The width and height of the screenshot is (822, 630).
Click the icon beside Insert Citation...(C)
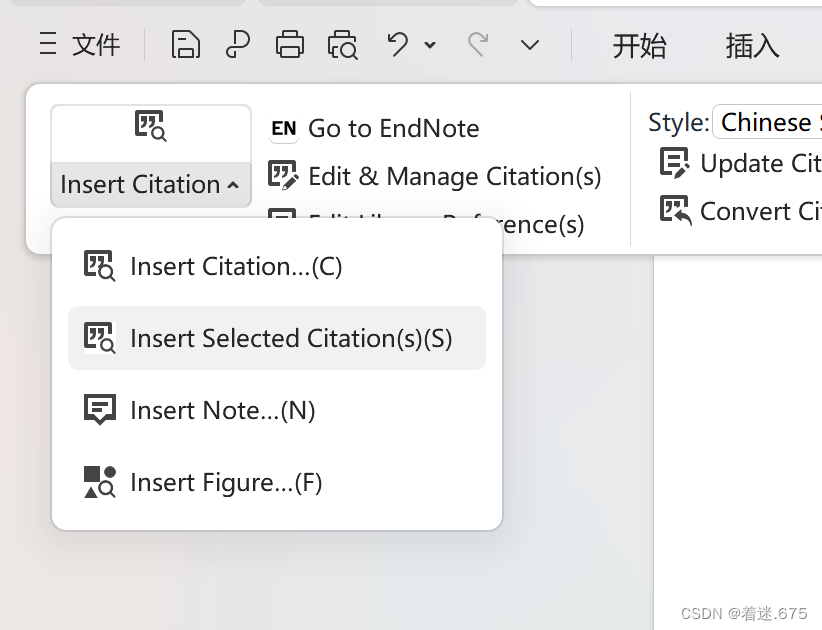click(99, 266)
